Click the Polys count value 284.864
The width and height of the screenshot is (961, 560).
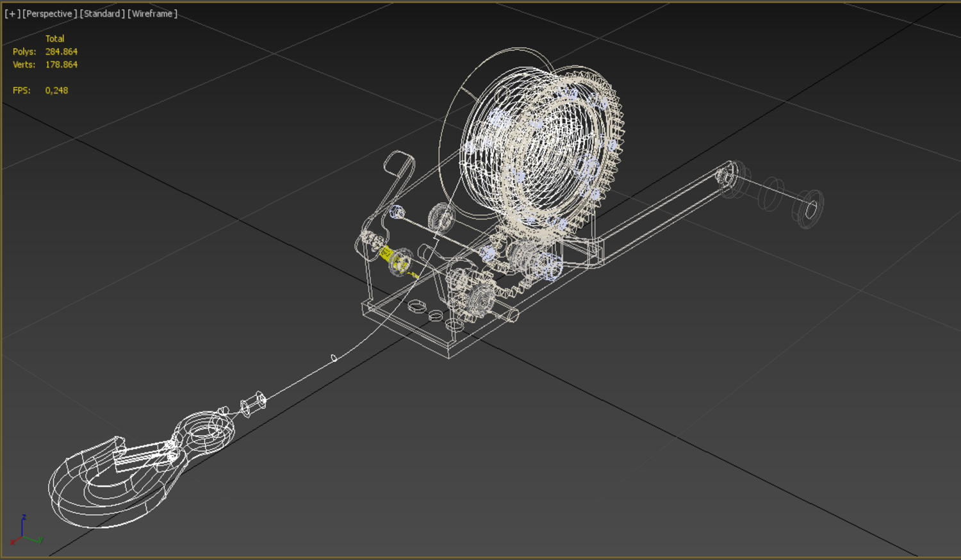click(x=62, y=52)
